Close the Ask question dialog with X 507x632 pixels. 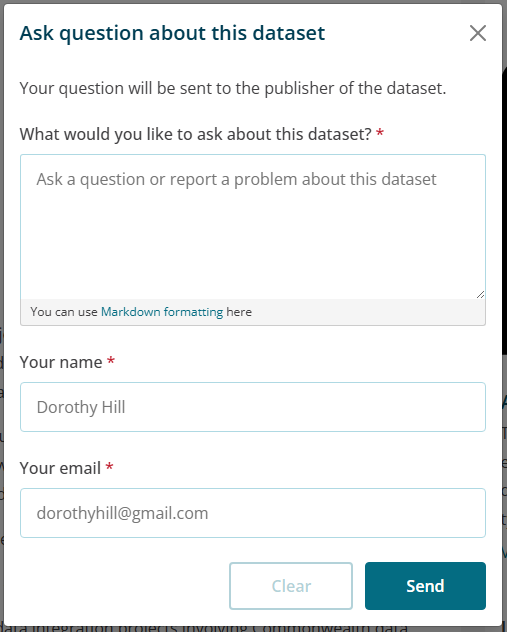click(x=478, y=33)
